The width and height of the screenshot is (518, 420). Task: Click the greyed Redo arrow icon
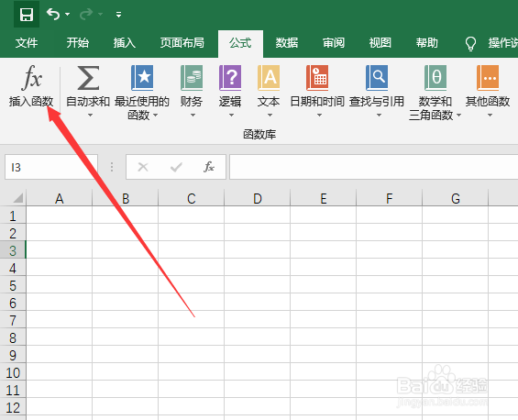86,14
